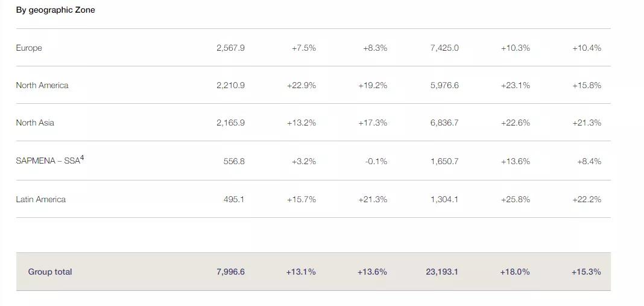Select North Asia value 6,836.7
This screenshot has height=306, width=644.
[444, 123]
